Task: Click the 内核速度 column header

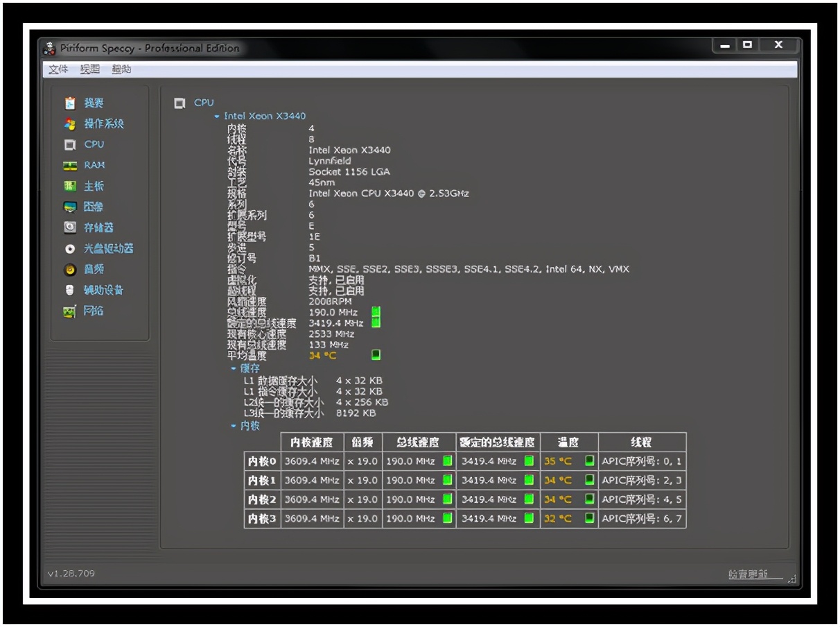Action: [312, 442]
